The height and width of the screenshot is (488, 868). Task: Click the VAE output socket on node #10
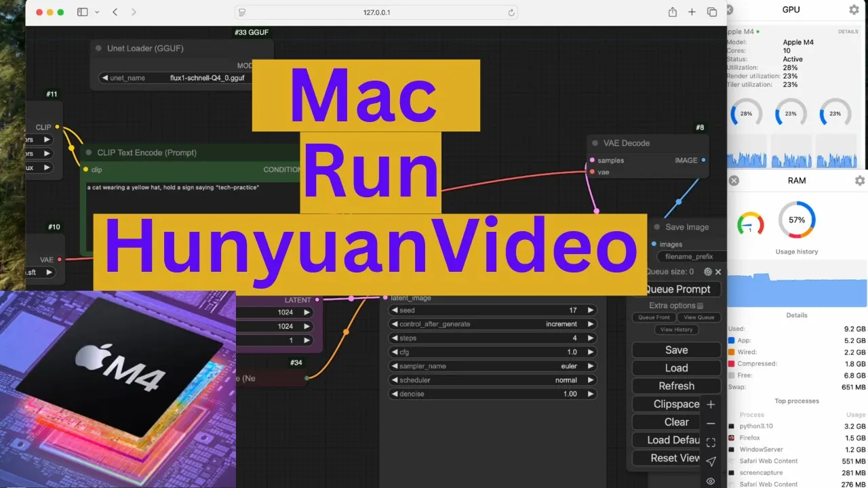pyautogui.click(x=60, y=260)
